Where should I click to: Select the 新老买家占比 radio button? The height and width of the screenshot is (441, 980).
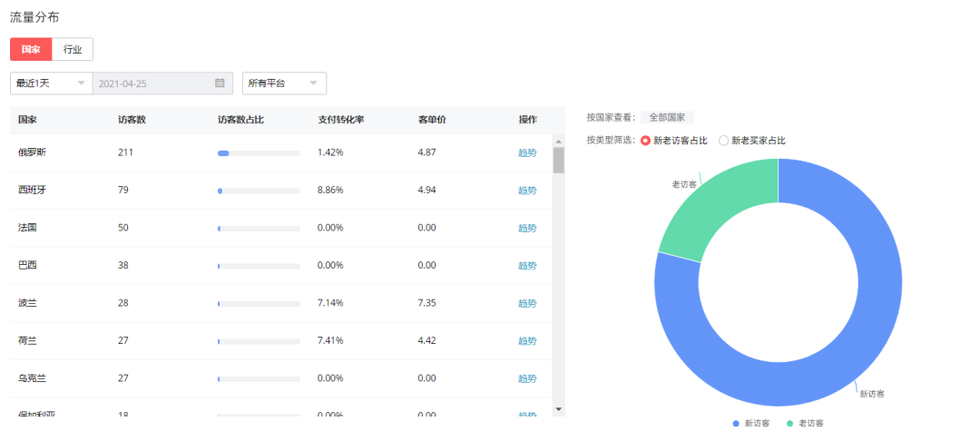pos(724,141)
